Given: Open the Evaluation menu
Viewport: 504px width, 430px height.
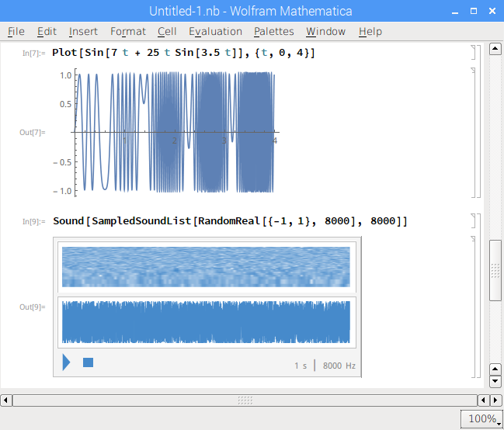Looking at the screenshot, I should click(215, 31).
